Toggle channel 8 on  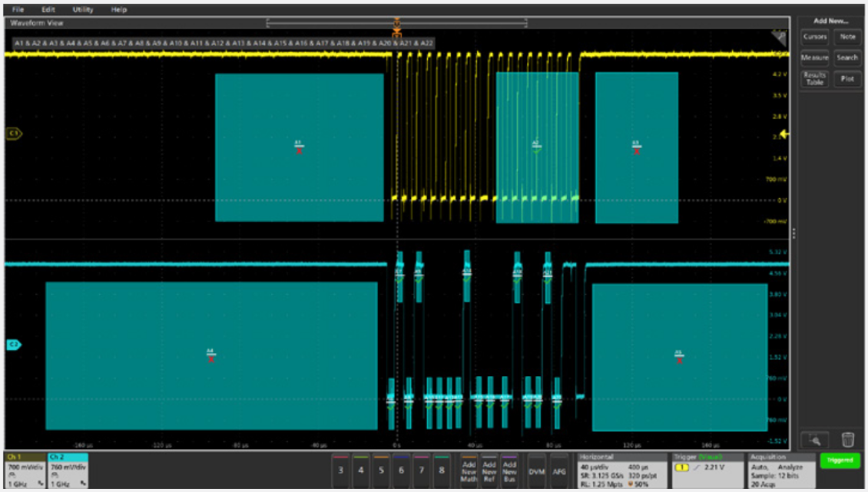pyautogui.click(x=441, y=468)
